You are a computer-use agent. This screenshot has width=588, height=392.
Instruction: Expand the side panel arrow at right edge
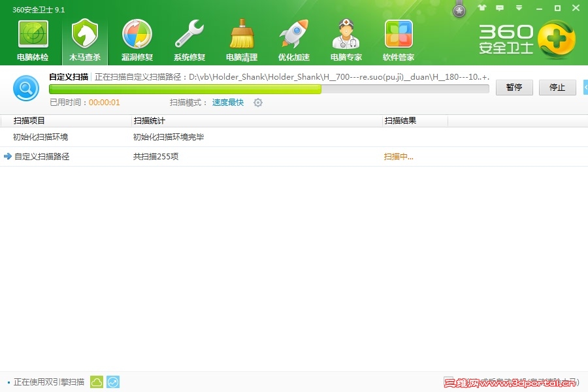pos(586,87)
